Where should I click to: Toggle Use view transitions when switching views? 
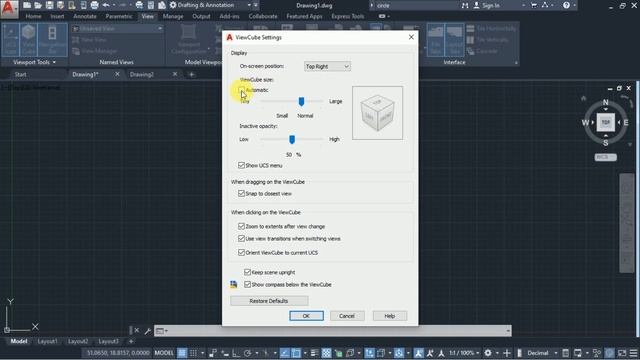coord(241,238)
